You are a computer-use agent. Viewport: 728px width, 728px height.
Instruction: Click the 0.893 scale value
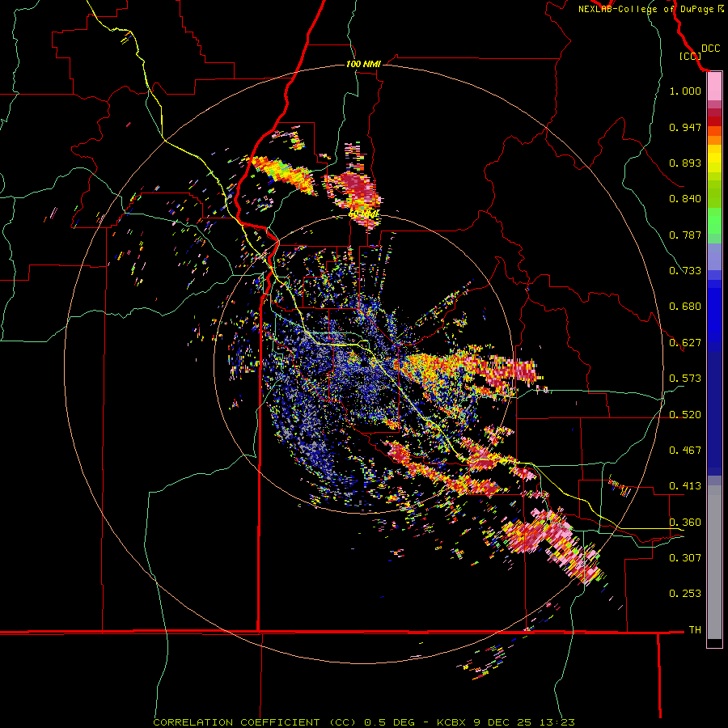point(685,163)
